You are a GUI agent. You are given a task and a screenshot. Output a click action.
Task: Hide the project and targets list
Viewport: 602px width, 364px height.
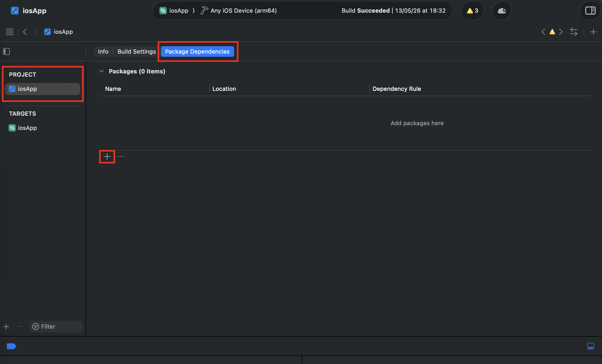tap(6, 52)
